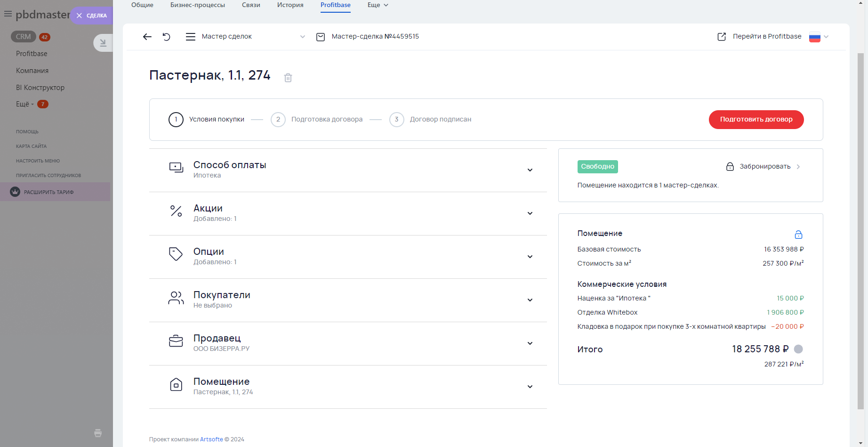Click the sidebar collapse arrow icon
Image resolution: width=868 pixels, height=447 pixels.
103,43
